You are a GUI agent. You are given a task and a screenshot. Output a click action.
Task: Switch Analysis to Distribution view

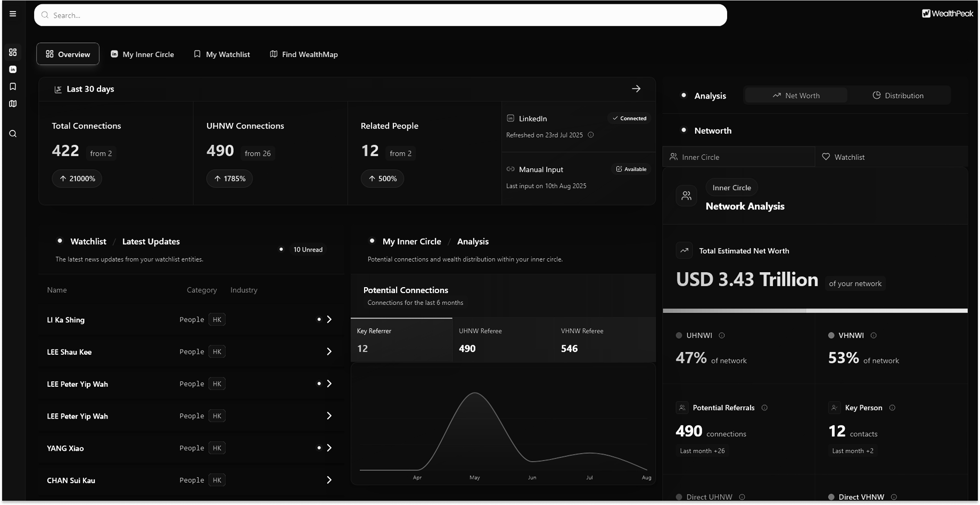(898, 95)
